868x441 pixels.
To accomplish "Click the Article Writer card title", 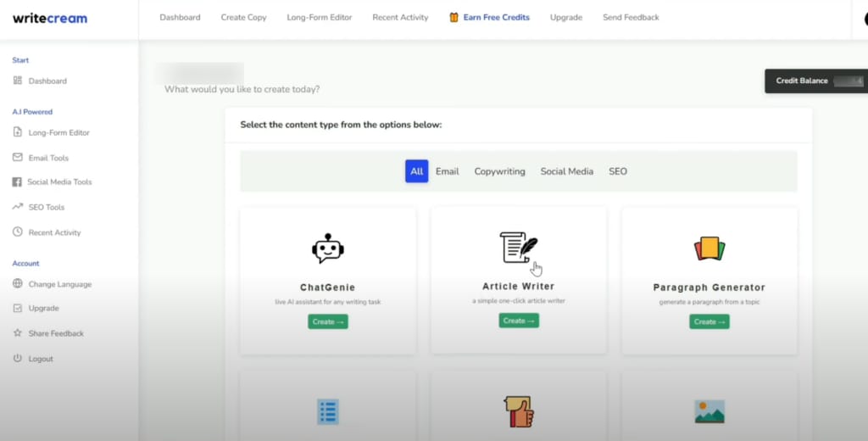I will (x=519, y=287).
